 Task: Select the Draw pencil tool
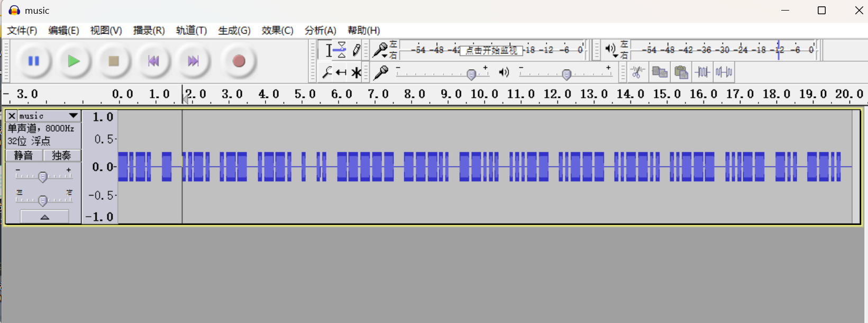(357, 50)
